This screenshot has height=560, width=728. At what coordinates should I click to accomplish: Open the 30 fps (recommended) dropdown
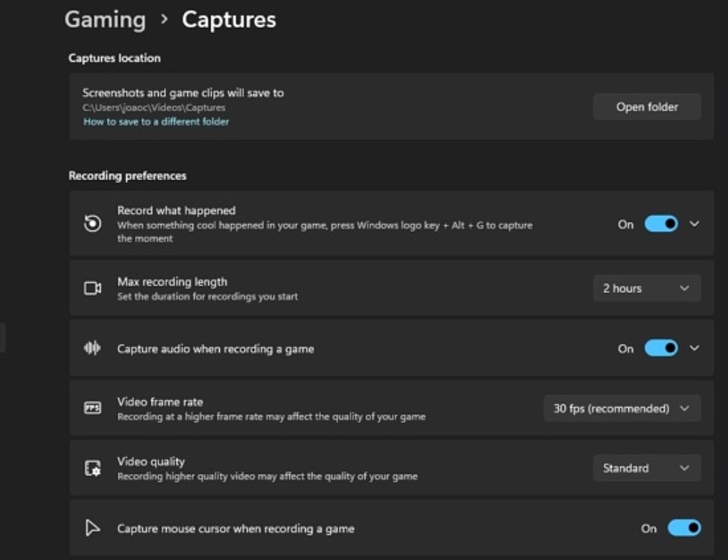622,409
